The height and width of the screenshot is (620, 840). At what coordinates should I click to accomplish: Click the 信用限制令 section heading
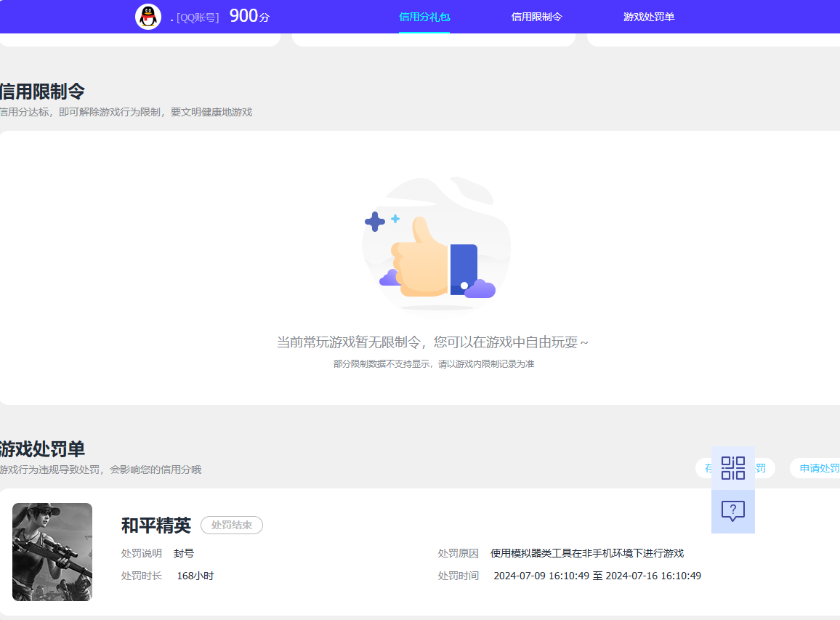point(42,92)
